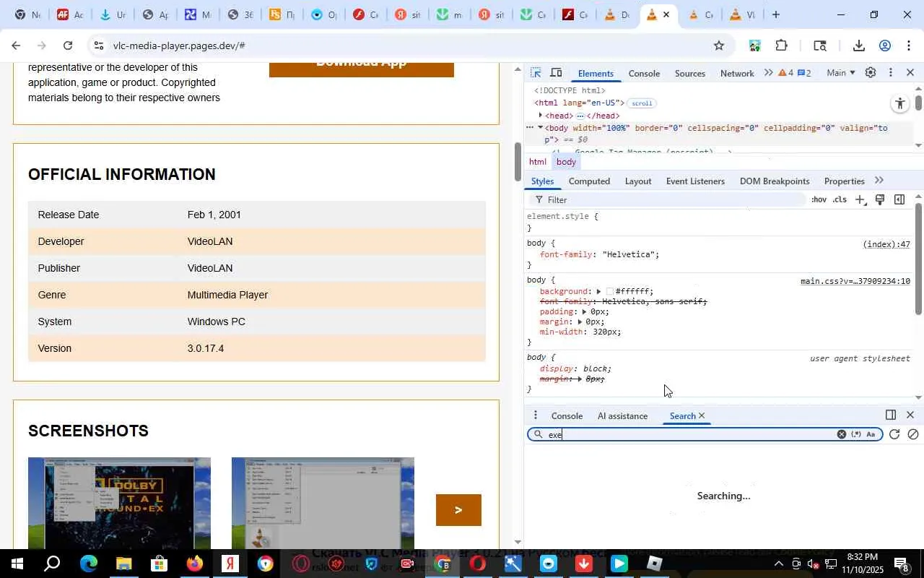Toggle the computed styles sidebar

[899, 200]
